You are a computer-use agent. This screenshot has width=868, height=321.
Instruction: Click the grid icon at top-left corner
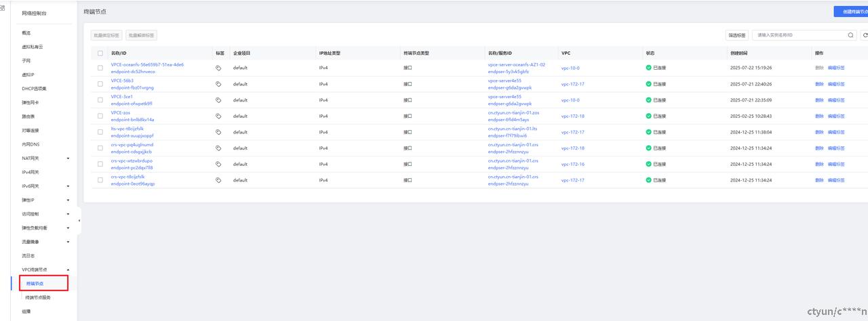pos(2,8)
